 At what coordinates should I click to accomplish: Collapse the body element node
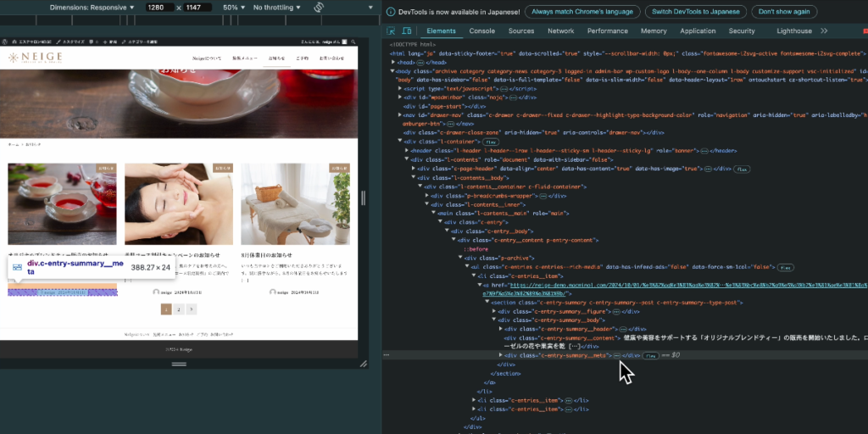tap(392, 71)
